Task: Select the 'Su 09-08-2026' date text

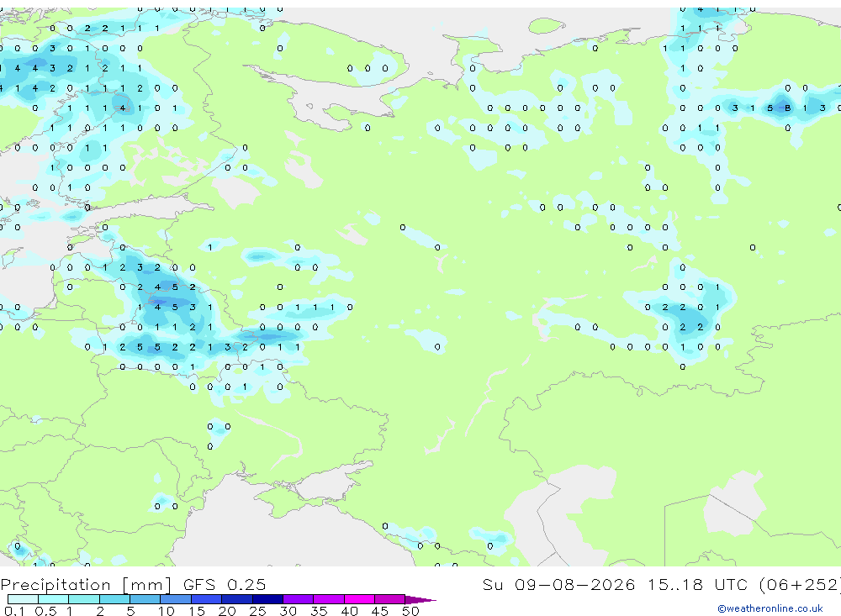Action: coord(559,584)
